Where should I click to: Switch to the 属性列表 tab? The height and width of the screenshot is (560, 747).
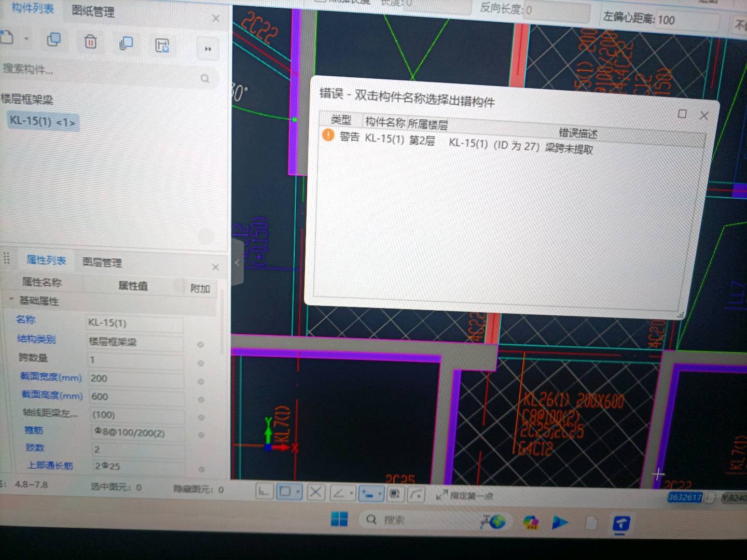[46, 260]
